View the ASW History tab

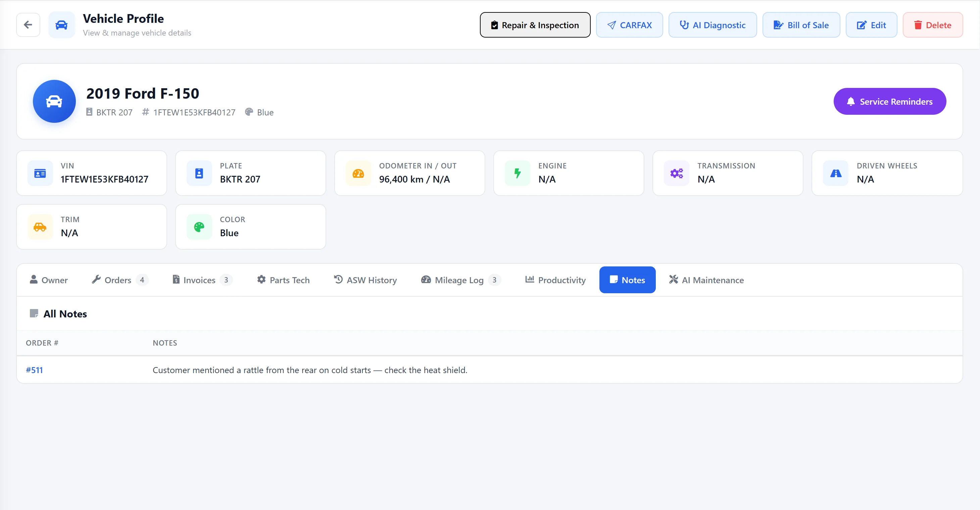click(x=365, y=280)
